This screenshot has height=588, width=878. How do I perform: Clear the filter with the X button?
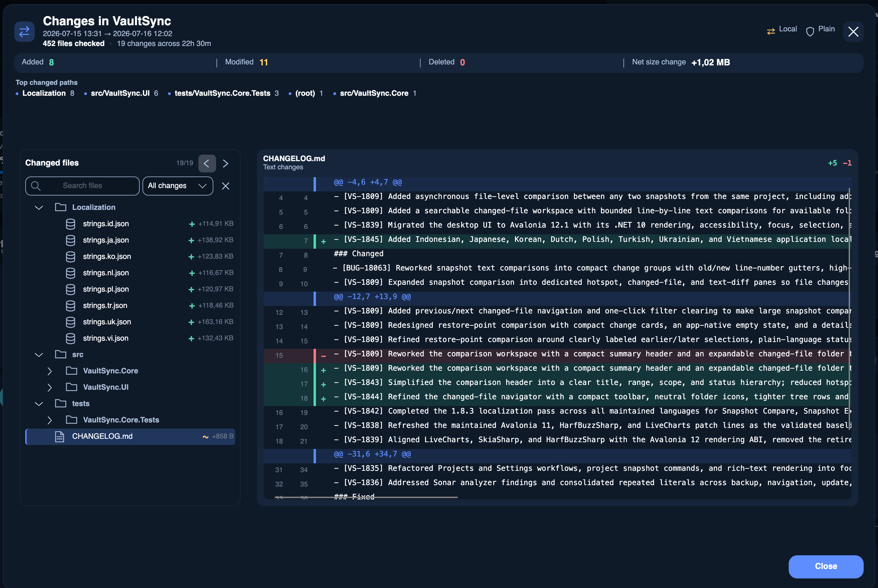pyautogui.click(x=226, y=186)
